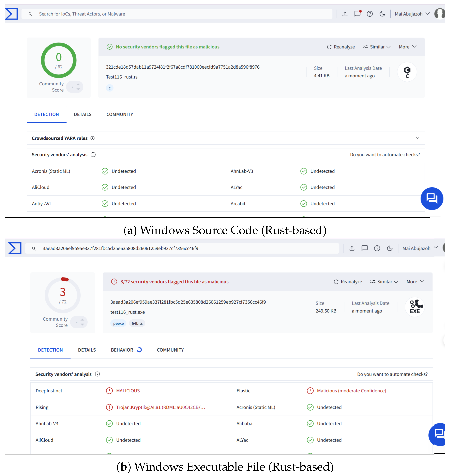Viewport: 454px width, 476px height.
Task: Click the 'c' tag chip
Action: tap(110, 88)
